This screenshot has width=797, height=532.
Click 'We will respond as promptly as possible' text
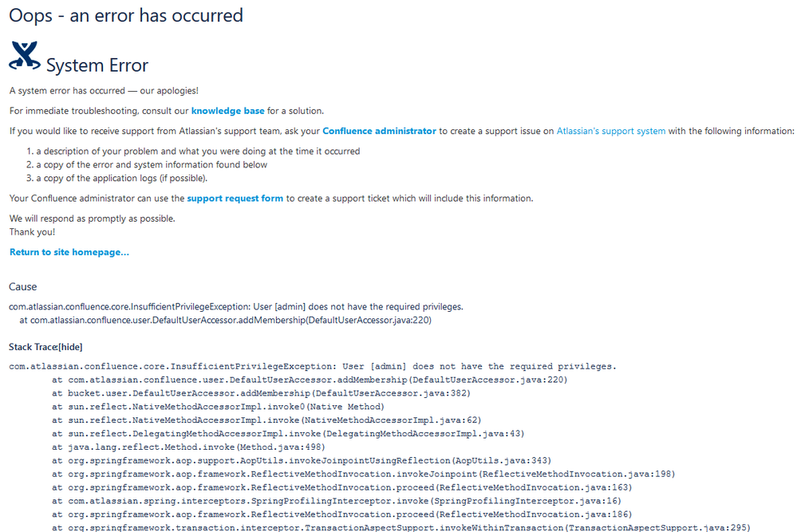pos(92,219)
